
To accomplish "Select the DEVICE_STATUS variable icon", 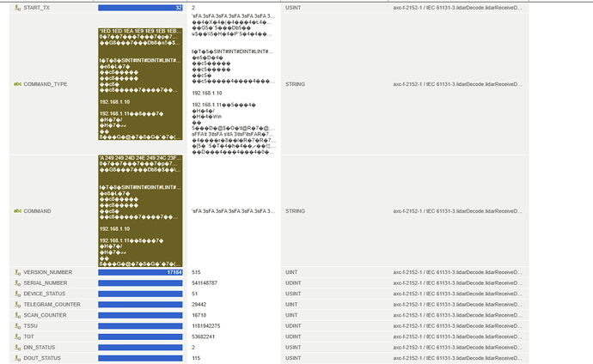I will coord(17,294).
